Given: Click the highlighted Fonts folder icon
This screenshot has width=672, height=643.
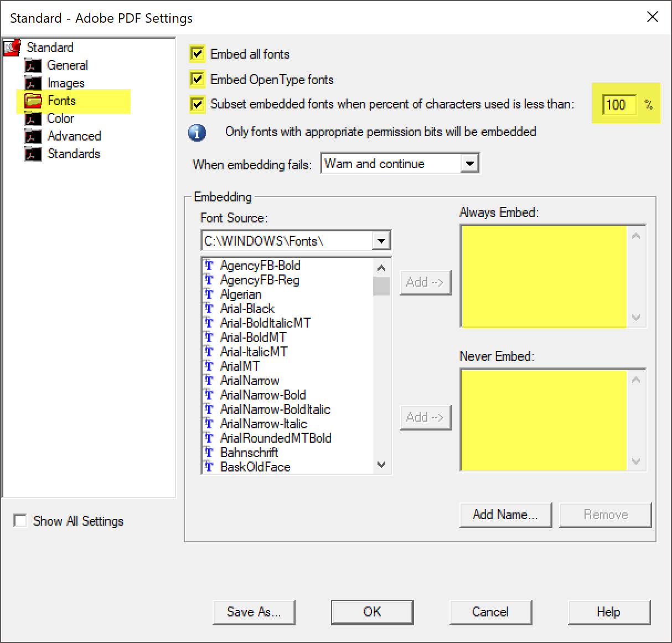Looking at the screenshot, I should click(34, 101).
